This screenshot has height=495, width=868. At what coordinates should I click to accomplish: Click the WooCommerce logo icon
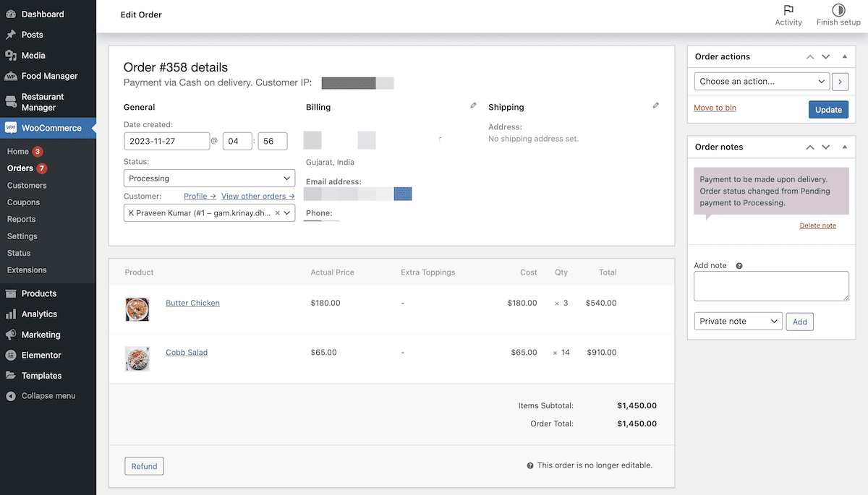tap(11, 128)
